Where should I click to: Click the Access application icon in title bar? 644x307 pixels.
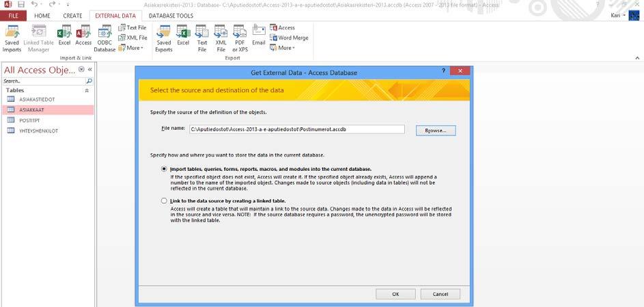tap(8, 4)
